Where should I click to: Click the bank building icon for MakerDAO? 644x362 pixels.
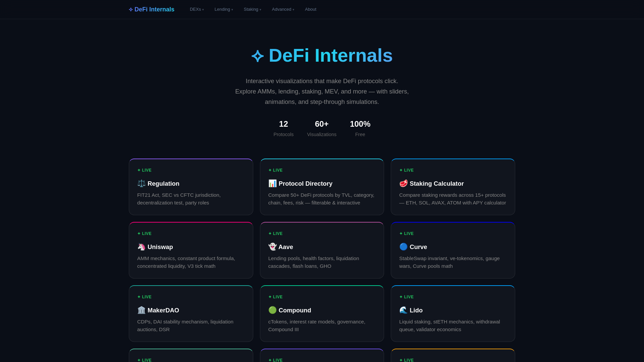click(141, 310)
